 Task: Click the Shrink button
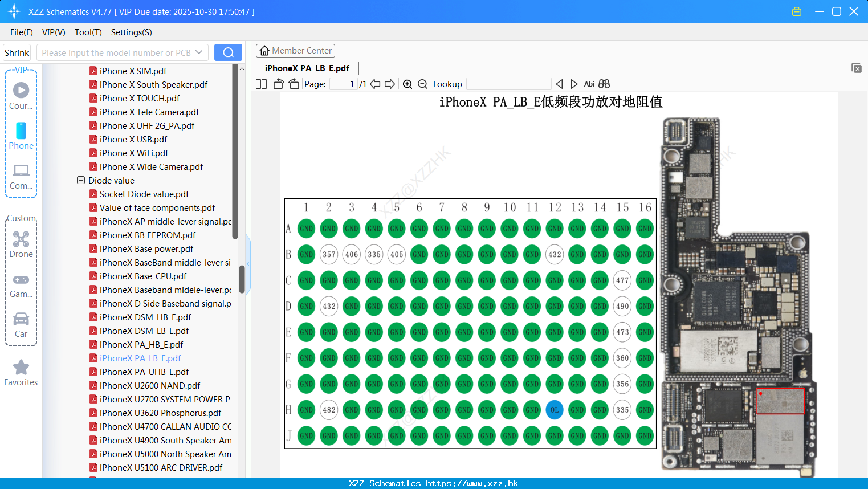(17, 52)
